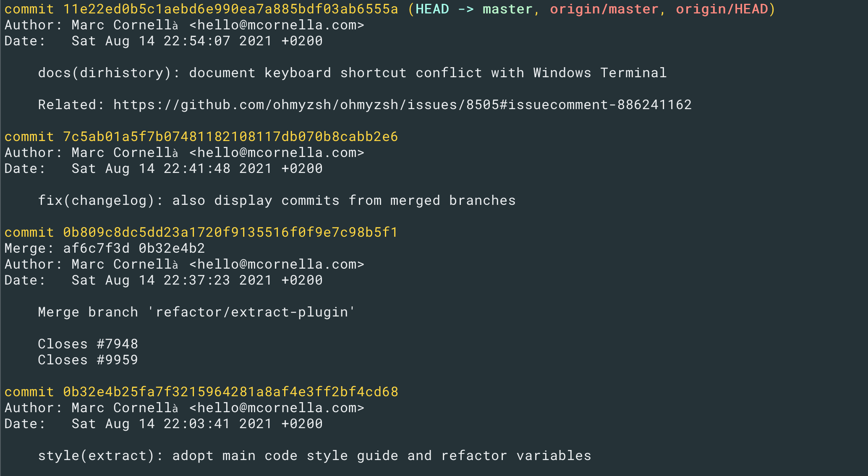The image size is (868, 476).
Task: Click the Closes #7948 issue reference
Action: [88, 344]
